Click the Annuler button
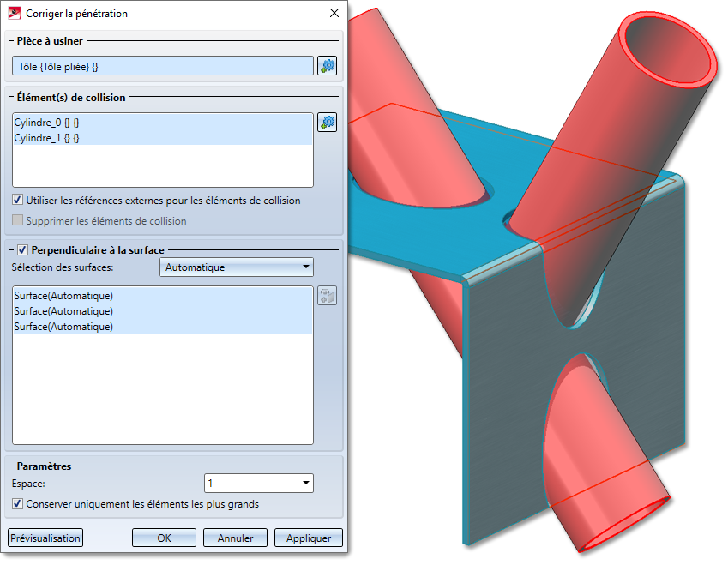The width and height of the screenshot is (728, 571). click(236, 538)
